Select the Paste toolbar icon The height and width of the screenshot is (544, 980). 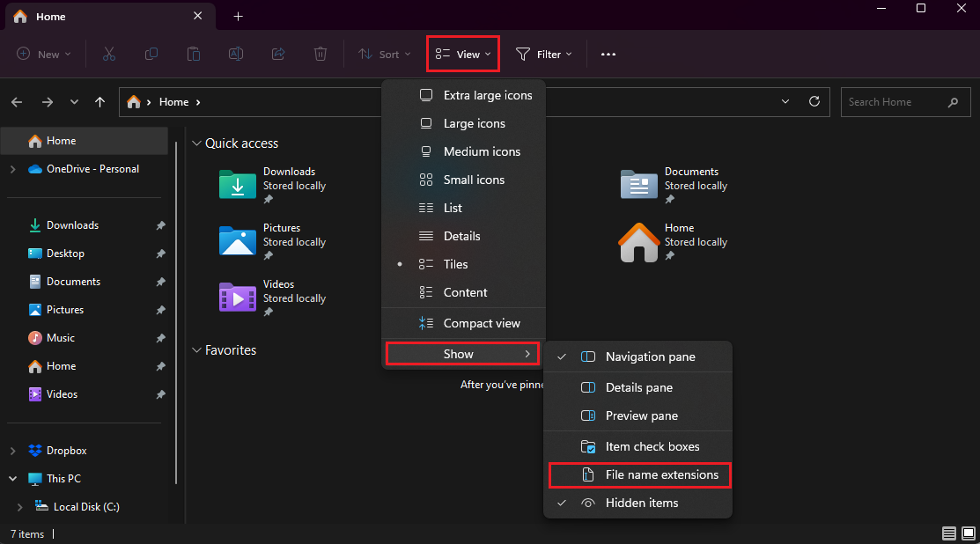point(194,54)
